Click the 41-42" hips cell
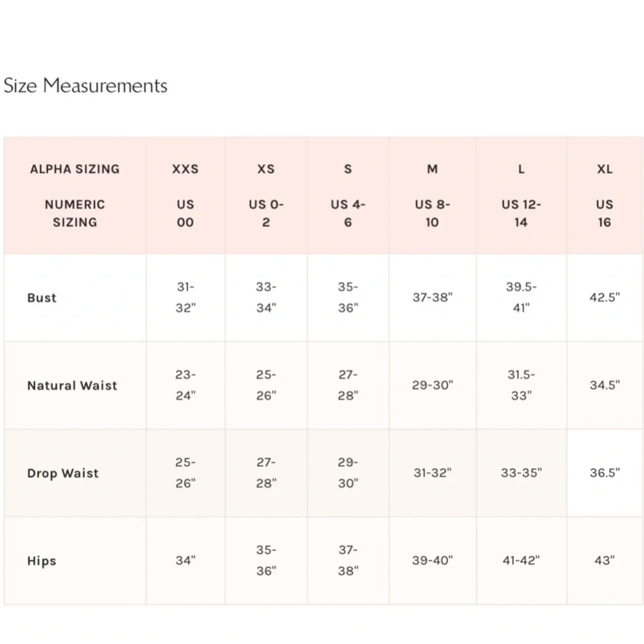Image resolution: width=644 pixels, height=644 pixels. click(521, 560)
